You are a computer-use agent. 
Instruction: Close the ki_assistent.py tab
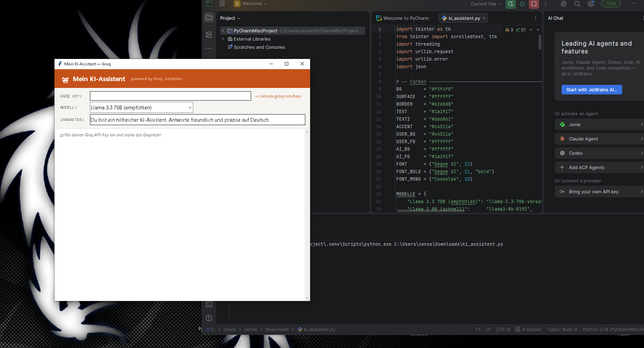coord(484,18)
